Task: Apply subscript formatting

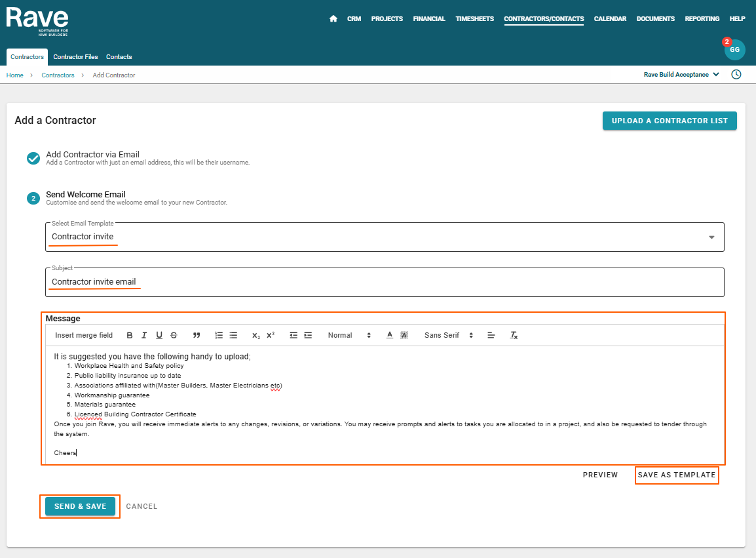Action: [x=256, y=335]
